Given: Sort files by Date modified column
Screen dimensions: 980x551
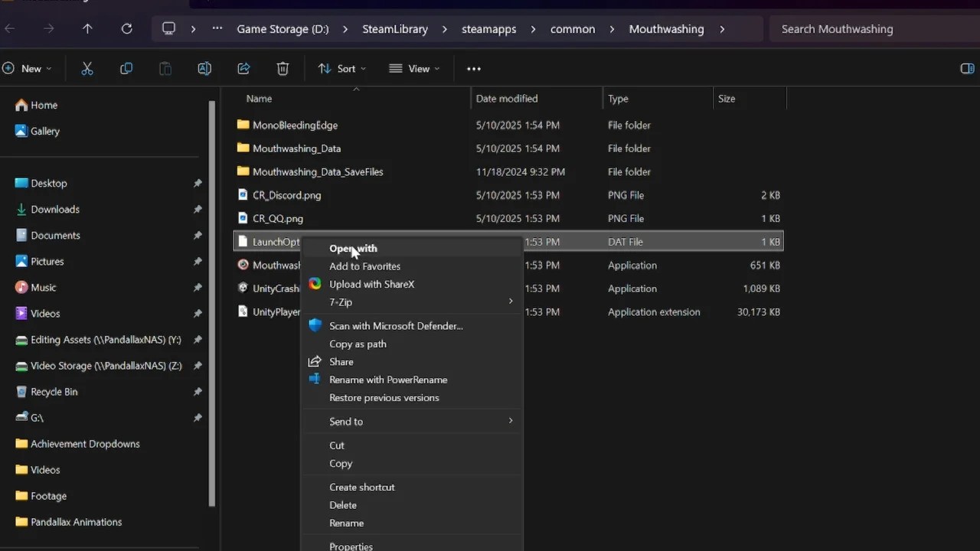Looking at the screenshot, I should tap(507, 99).
